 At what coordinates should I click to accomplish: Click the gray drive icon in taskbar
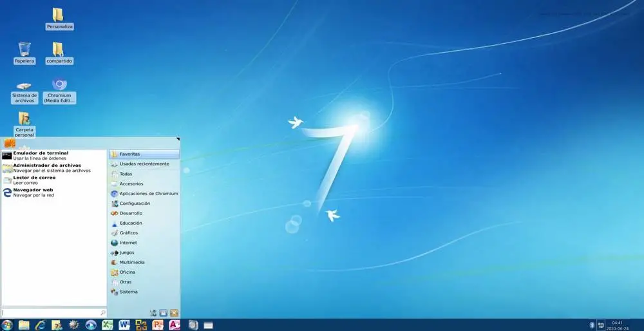193,325
